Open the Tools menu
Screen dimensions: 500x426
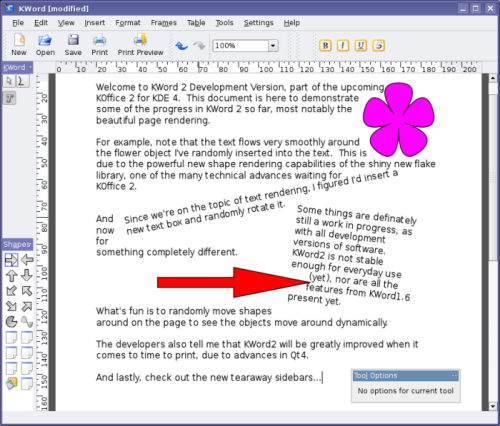point(224,23)
